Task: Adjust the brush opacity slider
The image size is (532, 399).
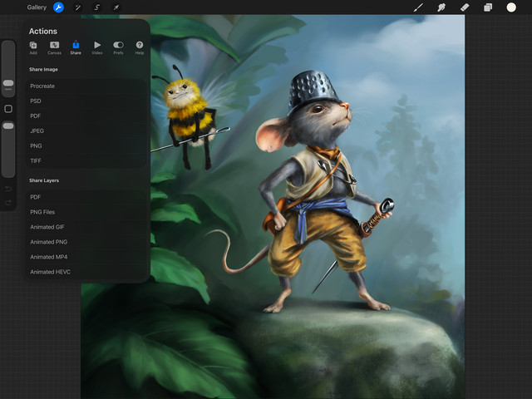Action: click(8, 126)
